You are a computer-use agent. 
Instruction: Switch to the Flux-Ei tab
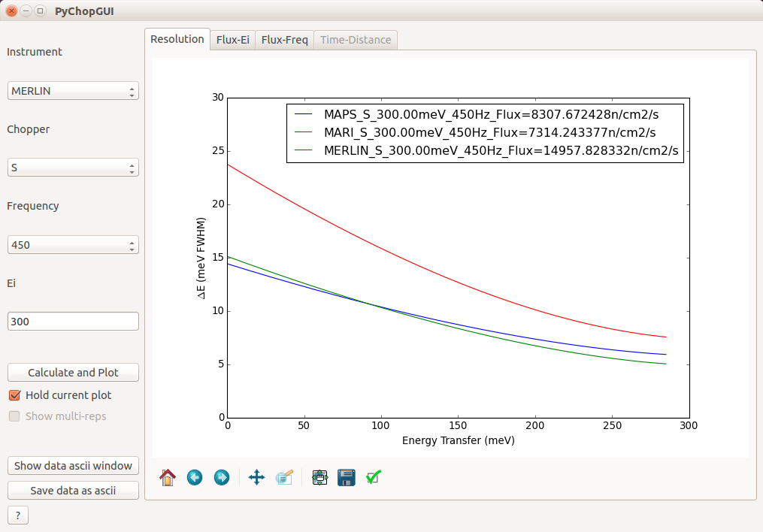[232, 40]
